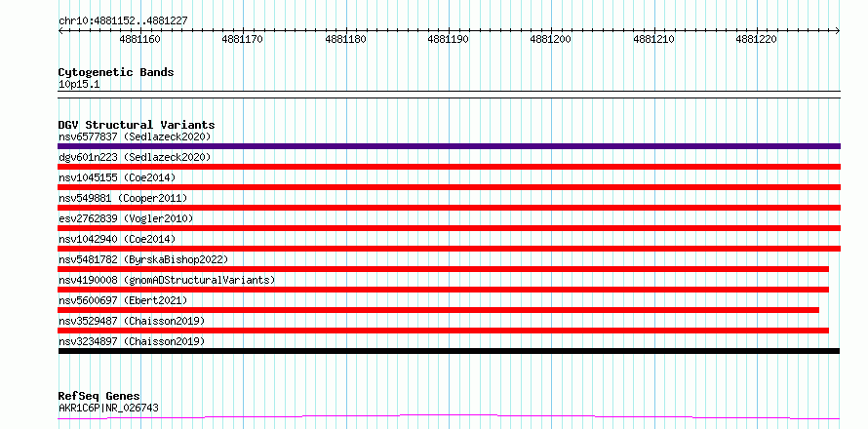Click ruler position 4881180
The height and width of the screenshot is (429, 868).
[x=345, y=40]
